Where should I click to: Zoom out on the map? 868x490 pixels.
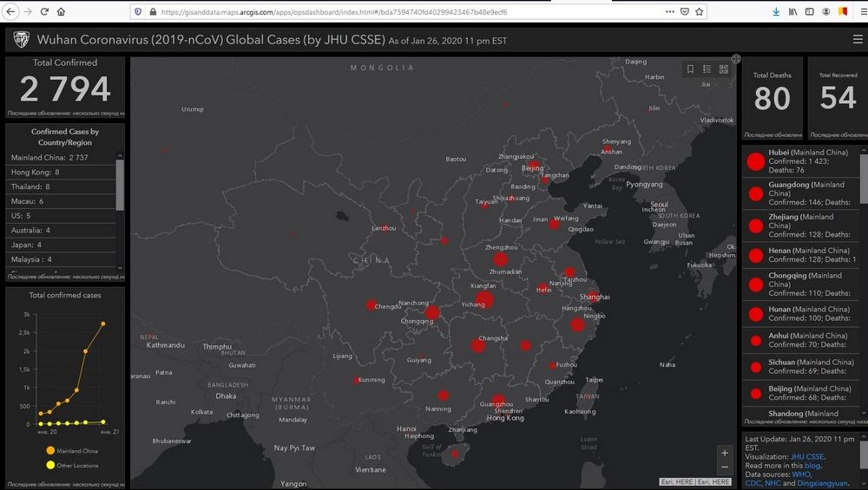(x=725, y=467)
